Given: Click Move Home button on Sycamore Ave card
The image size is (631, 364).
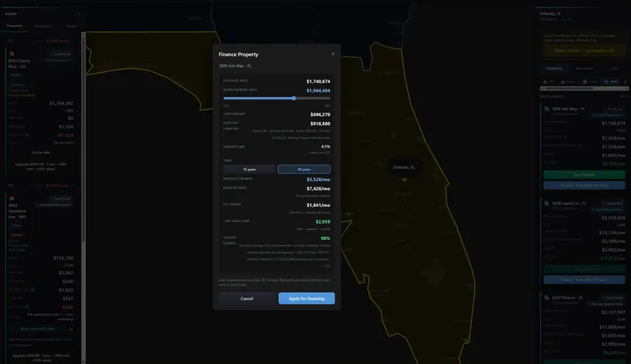Looking at the screenshot, I should click(x=37, y=329).
